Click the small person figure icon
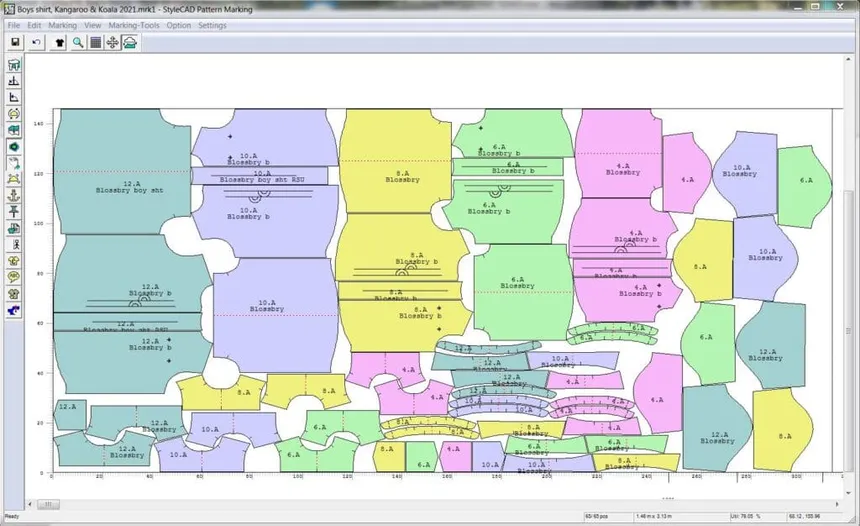 pos(14,244)
